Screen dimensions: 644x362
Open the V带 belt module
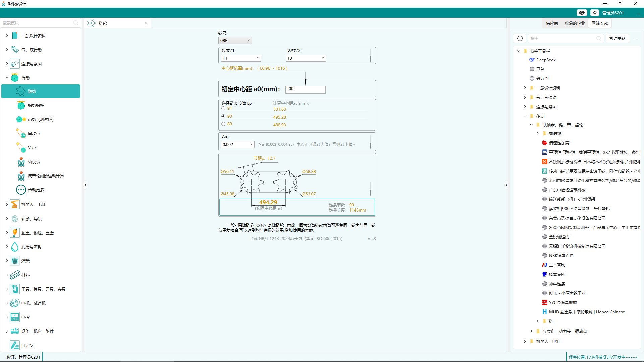(x=32, y=148)
